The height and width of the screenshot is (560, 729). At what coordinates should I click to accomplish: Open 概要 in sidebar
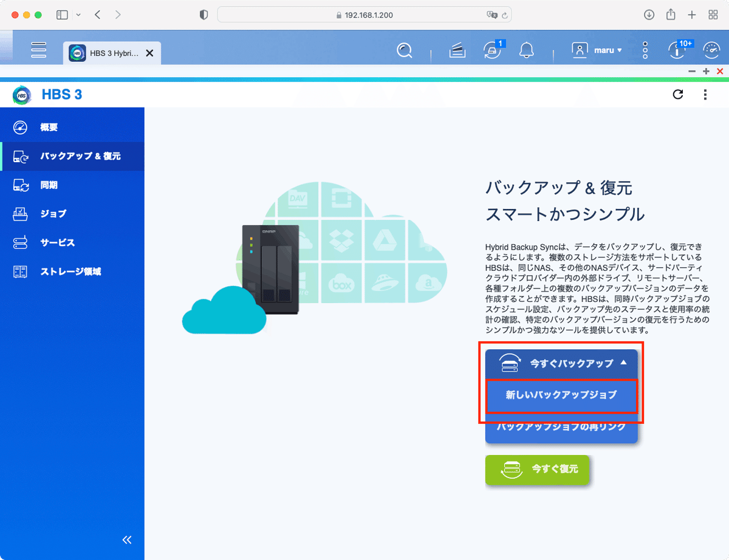pyautogui.click(x=72, y=128)
